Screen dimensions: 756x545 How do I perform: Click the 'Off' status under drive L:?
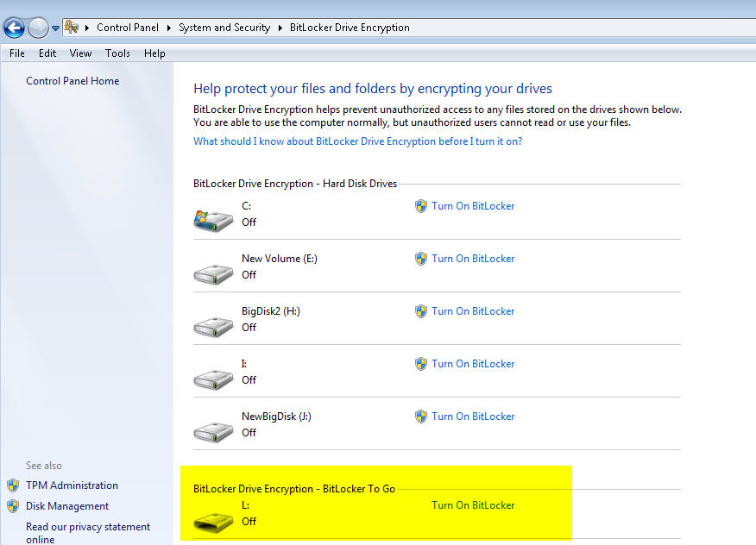249,522
